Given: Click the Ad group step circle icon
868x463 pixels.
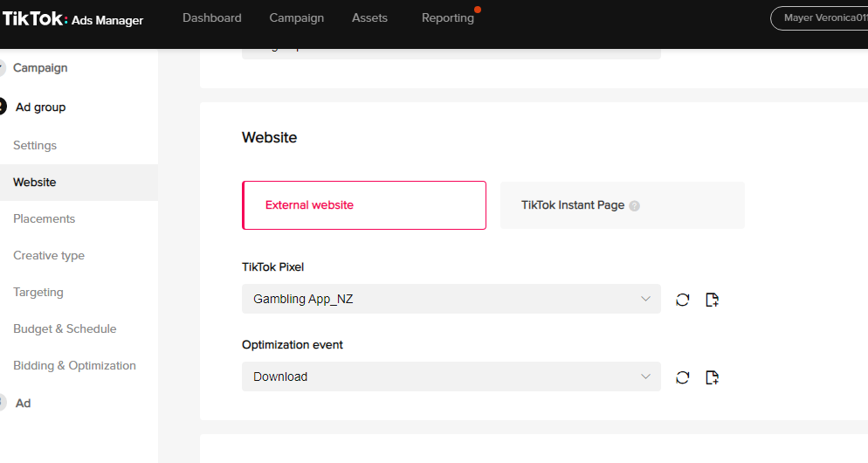Looking at the screenshot, I should (x=3, y=107).
